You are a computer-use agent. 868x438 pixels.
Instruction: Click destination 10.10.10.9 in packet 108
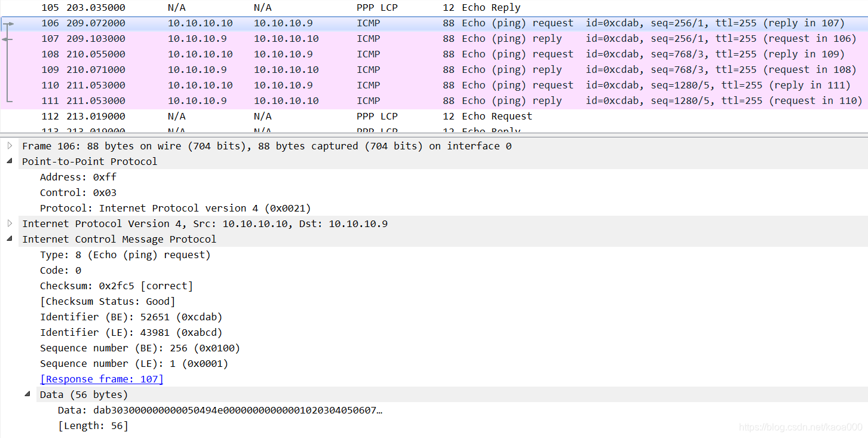283,54
